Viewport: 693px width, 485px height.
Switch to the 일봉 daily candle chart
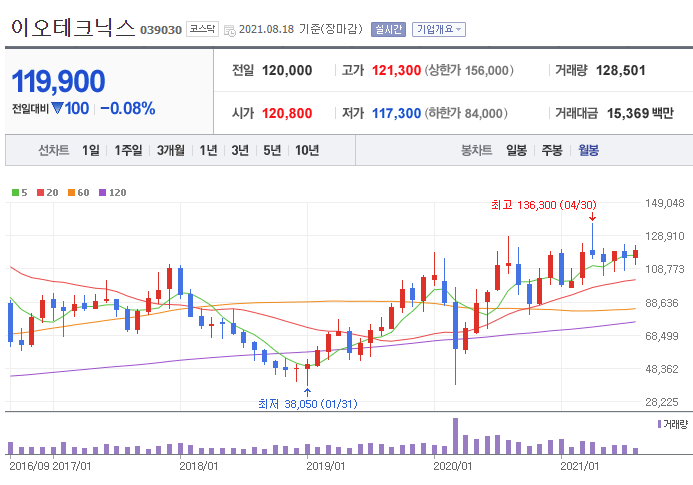(517, 150)
